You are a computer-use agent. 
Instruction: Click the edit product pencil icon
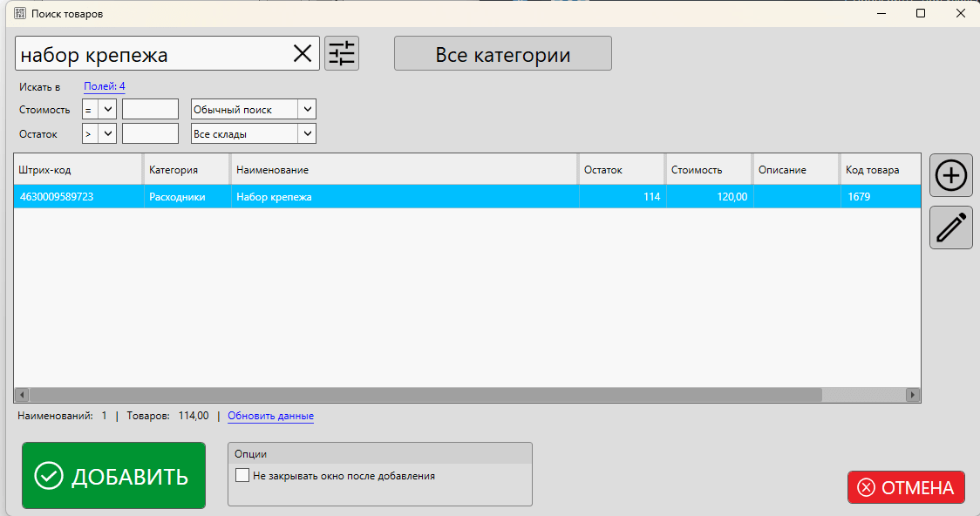[950, 227]
